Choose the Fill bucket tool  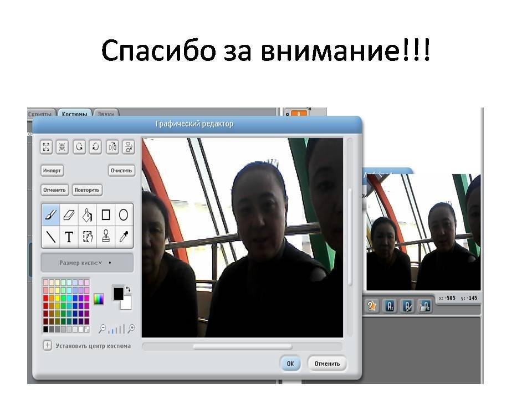88,214
